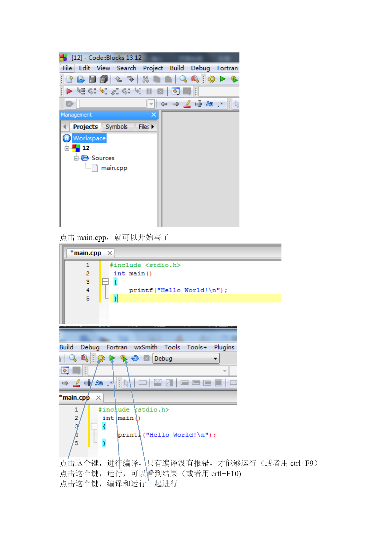Viewport: 392px width, 554px height.
Task: Click the Open folder icon
Action: tap(81, 79)
